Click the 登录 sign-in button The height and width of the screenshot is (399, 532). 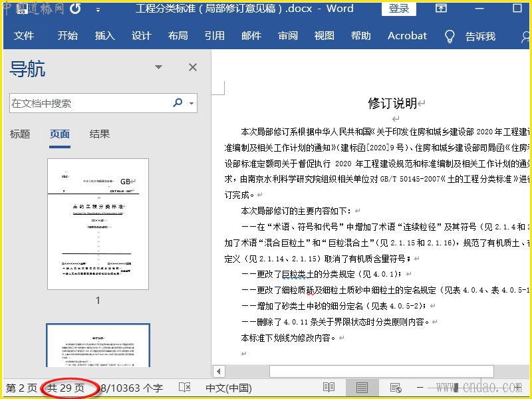point(398,9)
